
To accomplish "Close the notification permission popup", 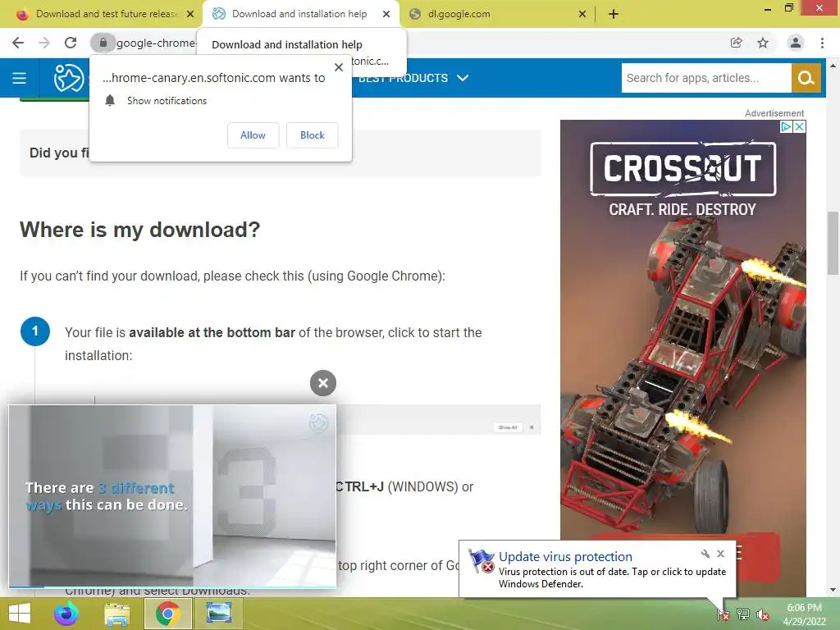I will [x=339, y=67].
